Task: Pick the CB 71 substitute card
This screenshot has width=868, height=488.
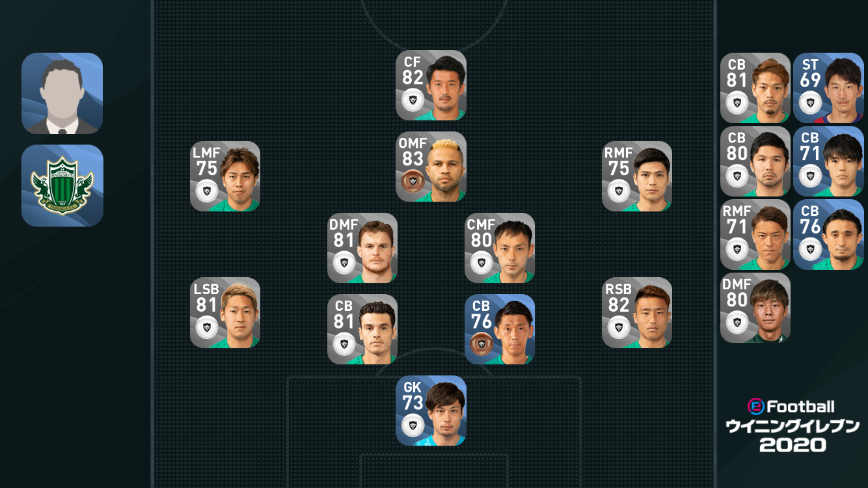Action: [x=828, y=161]
